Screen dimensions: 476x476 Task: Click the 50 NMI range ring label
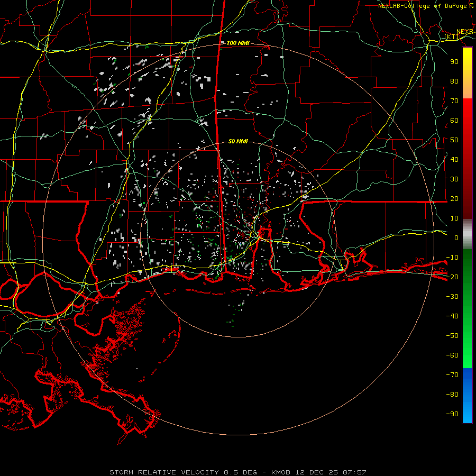[238, 141]
